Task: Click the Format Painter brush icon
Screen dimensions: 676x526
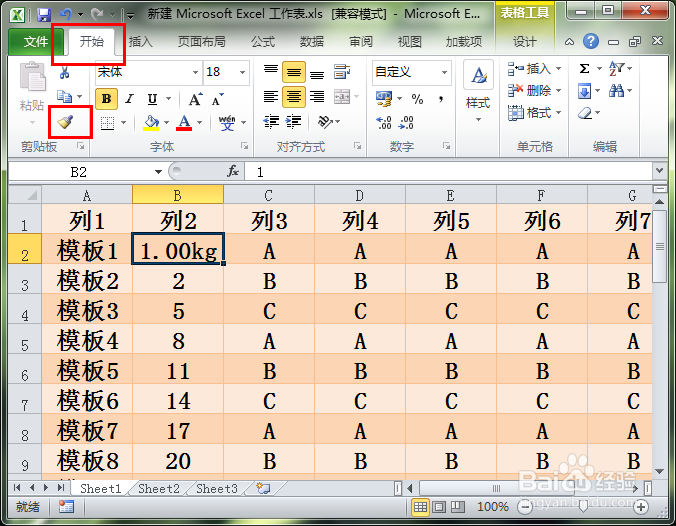Action: [x=66, y=122]
